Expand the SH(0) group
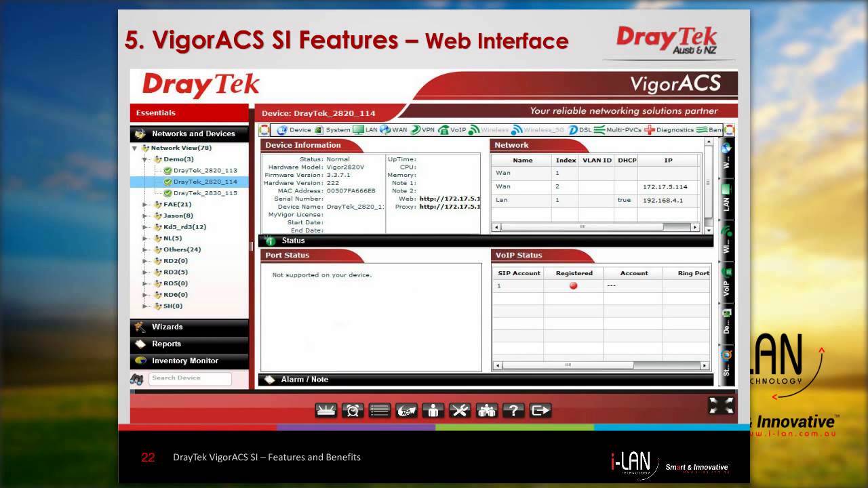868x488 pixels. pos(145,306)
